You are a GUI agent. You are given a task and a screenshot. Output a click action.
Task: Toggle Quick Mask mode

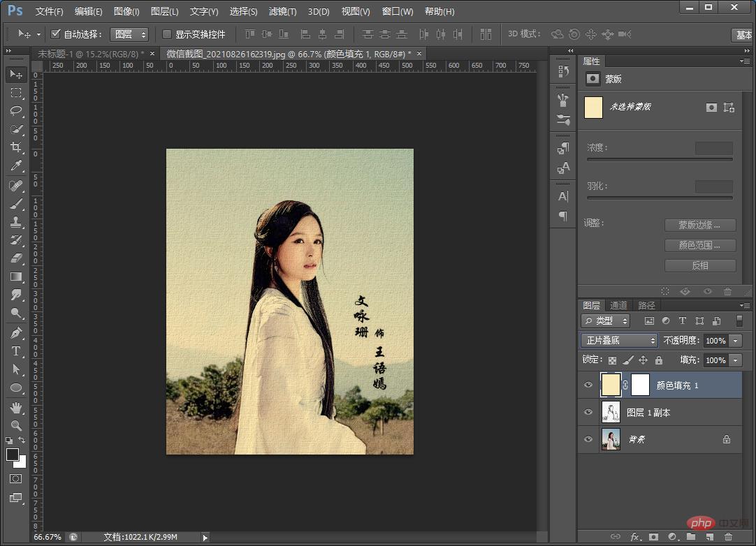pyautogui.click(x=16, y=478)
